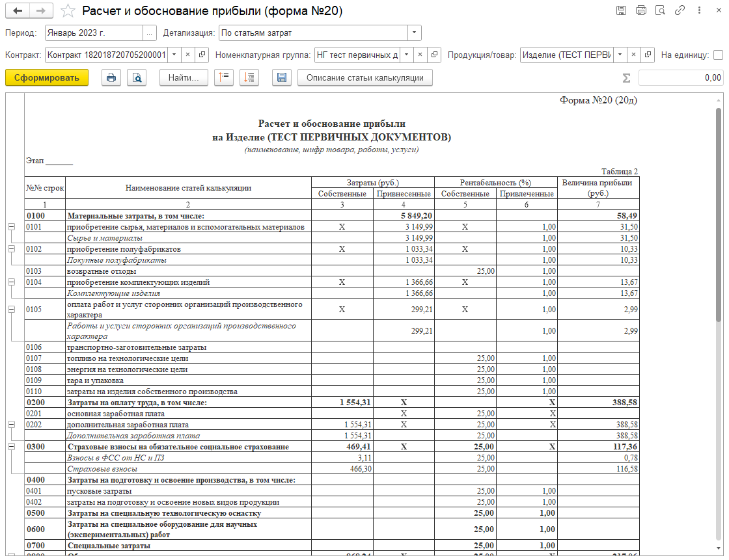The image size is (729, 560).
Task: Open Номенклатурная группа dropdown arrow
Action: (x=406, y=55)
